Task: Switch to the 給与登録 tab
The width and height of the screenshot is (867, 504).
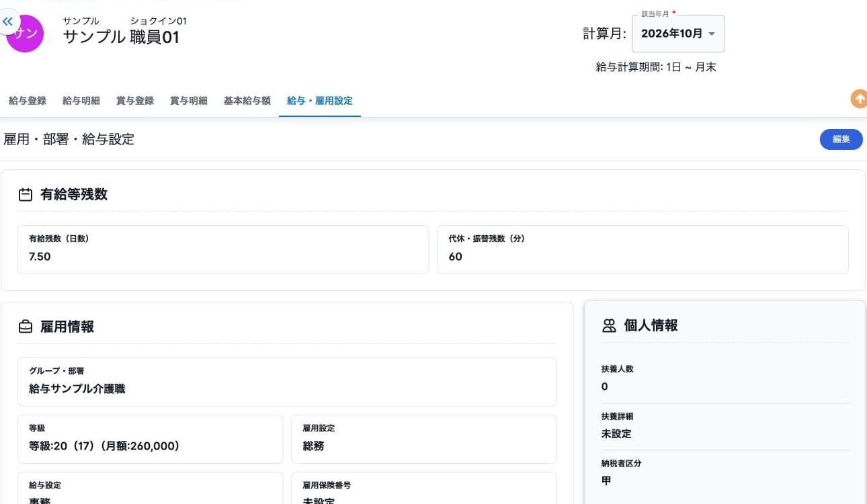Action: click(x=28, y=101)
